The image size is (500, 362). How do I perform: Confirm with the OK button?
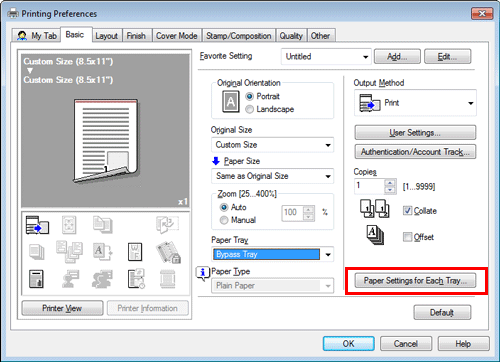click(x=349, y=344)
